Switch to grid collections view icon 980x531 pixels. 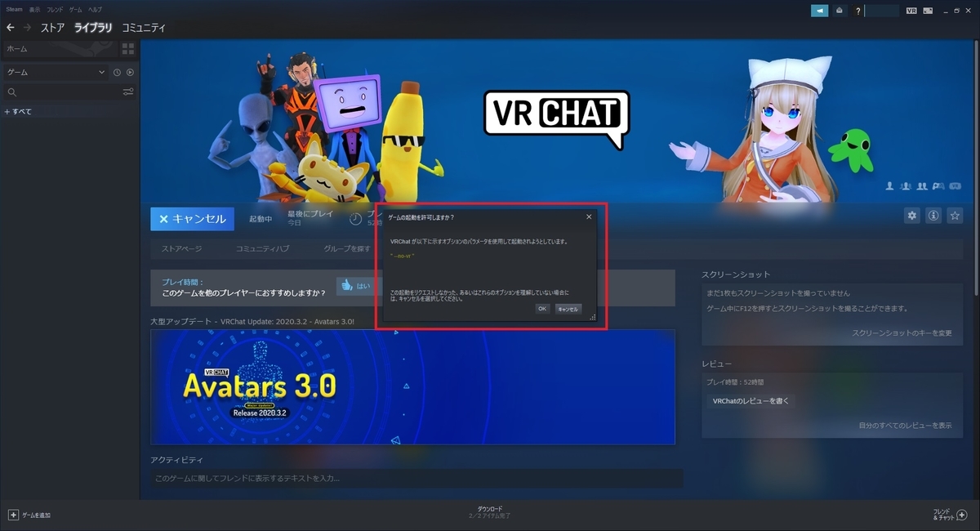[x=129, y=49]
